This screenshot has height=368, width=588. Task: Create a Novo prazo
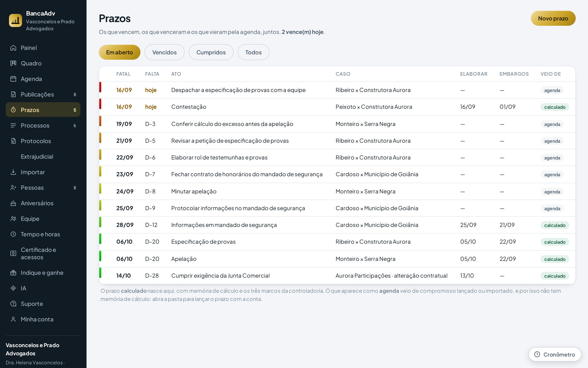point(553,18)
